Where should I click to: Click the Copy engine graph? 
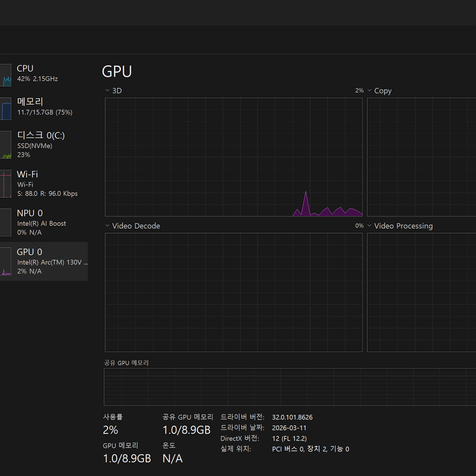point(421,157)
